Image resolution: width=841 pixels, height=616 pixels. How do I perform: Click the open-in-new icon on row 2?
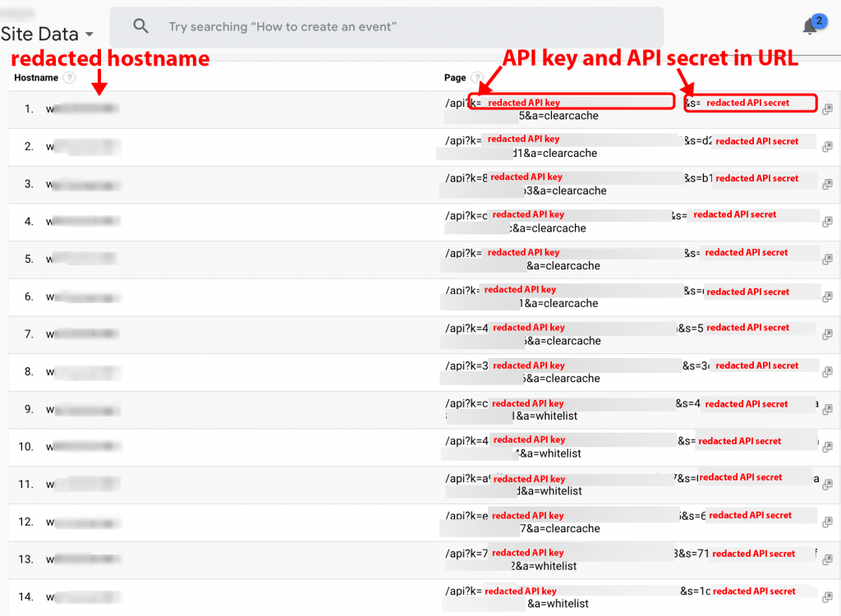[x=827, y=145]
